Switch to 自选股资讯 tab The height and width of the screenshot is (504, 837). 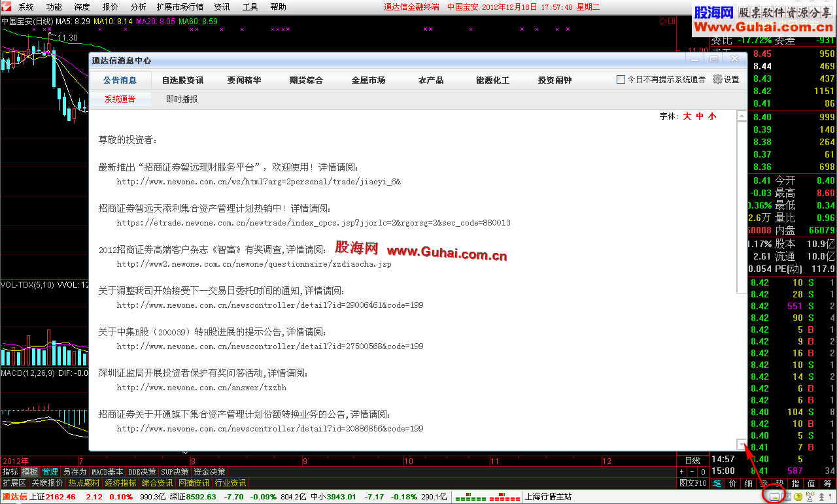coord(183,80)
